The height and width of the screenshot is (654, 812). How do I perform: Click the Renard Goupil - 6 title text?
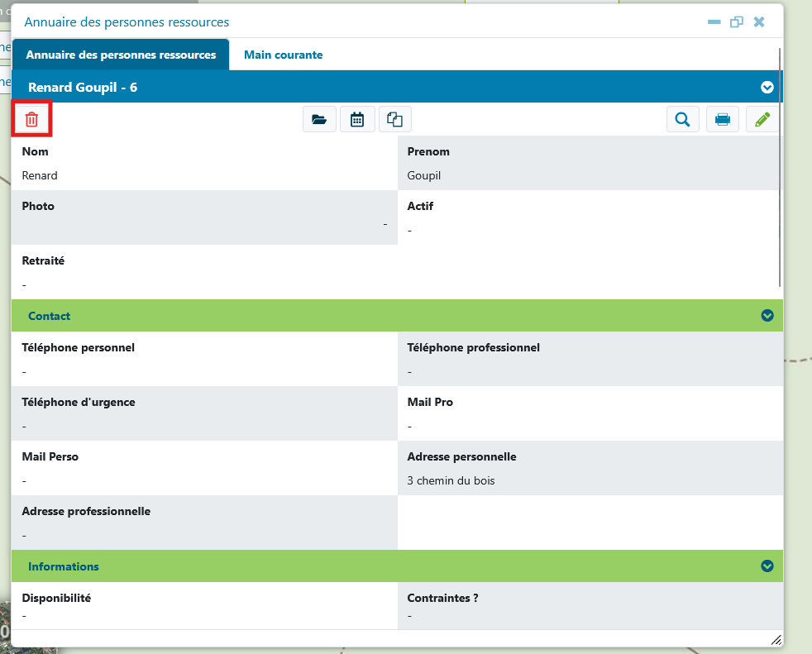point(83,88)
